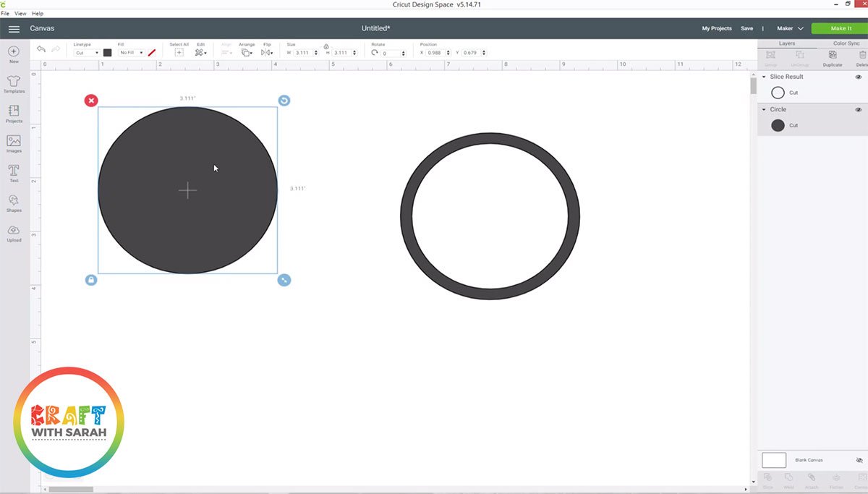Click the Rotate field stepper arrows
The image size is (868, 494).
pos(403,53)
